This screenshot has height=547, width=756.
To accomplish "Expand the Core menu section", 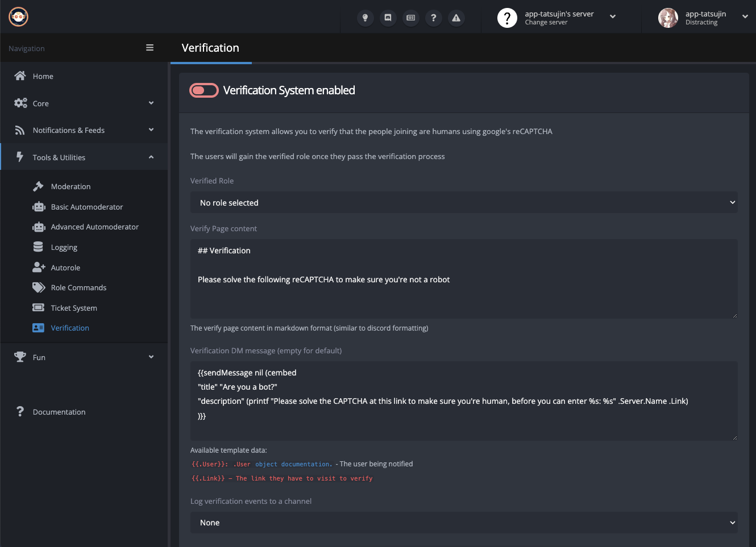I will (x=84, y=103).
